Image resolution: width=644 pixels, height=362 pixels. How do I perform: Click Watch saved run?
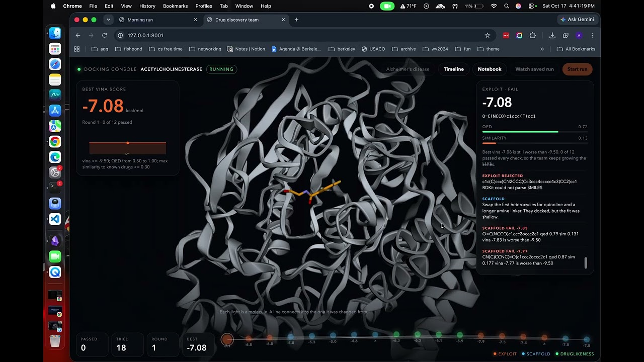[534, 69]
